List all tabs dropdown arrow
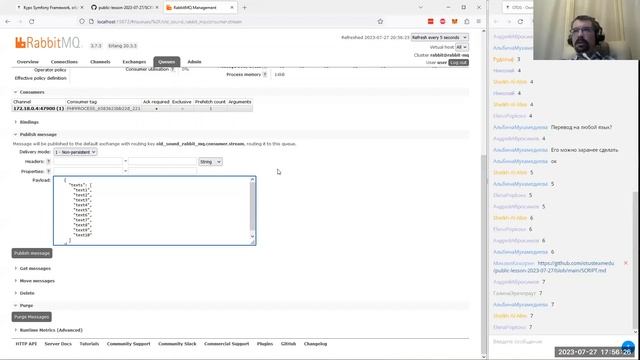 (420, 7)
